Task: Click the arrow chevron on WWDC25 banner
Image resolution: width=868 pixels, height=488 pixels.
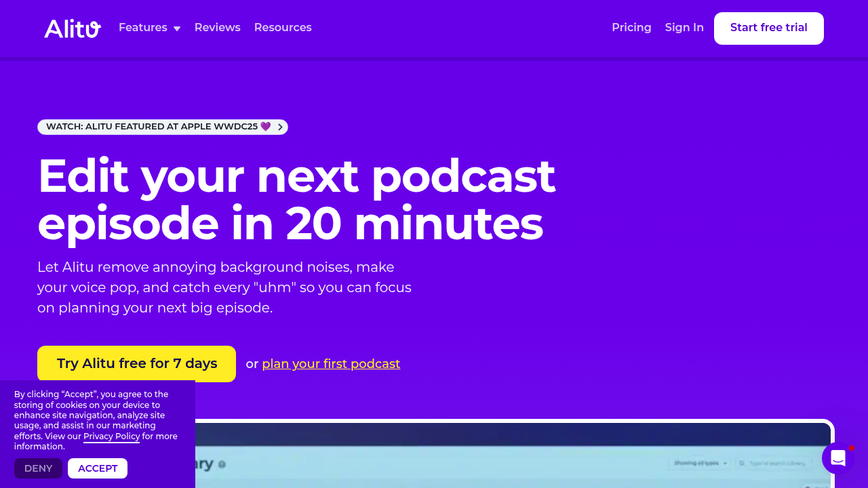Action: click(280, 127)
